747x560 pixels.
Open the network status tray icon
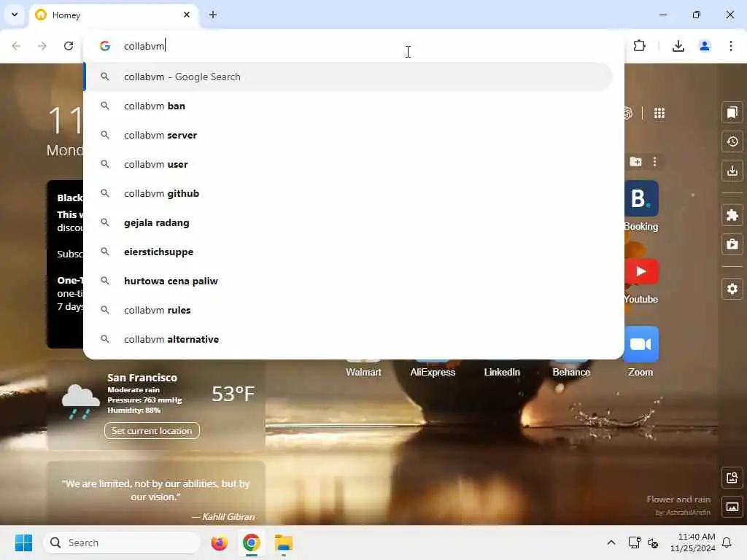point(634,542)
